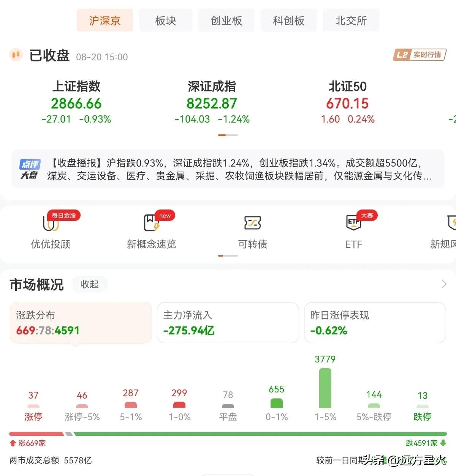Tap the L2 实时行情 badge
The width and height of the screenshot is (456, 476).
420,55
